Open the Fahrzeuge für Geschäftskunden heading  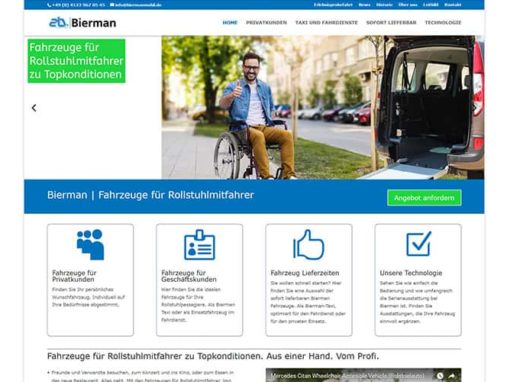point(189,276)
